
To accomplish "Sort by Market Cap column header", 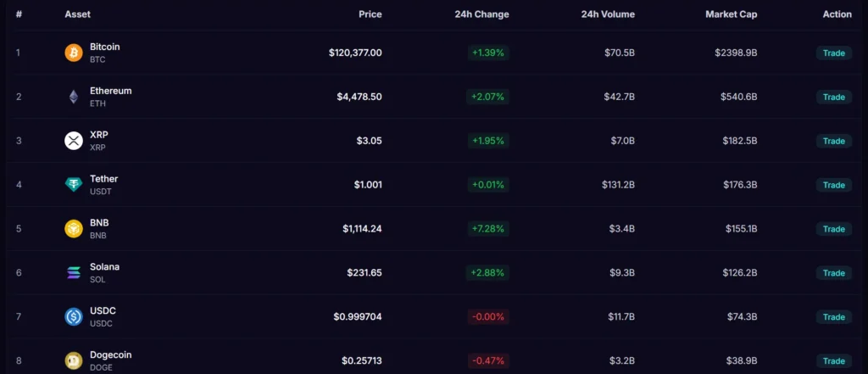I will pos(731,14).
